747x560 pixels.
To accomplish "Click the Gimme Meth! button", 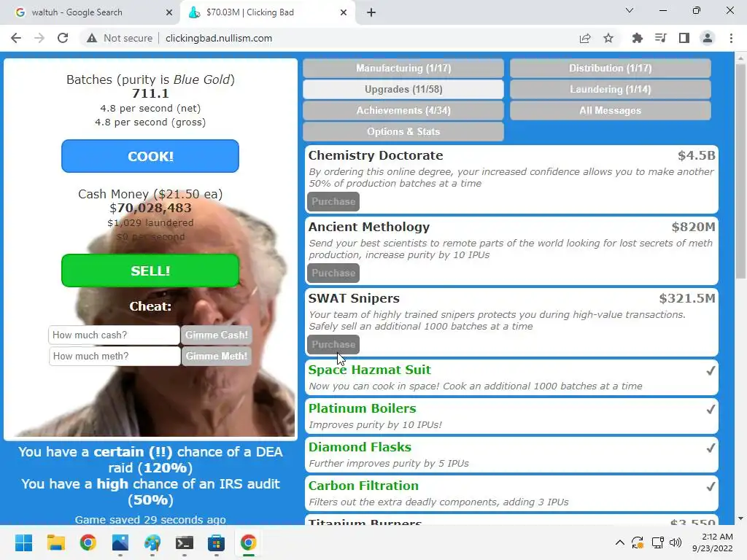I will click(x=216, y=356).
